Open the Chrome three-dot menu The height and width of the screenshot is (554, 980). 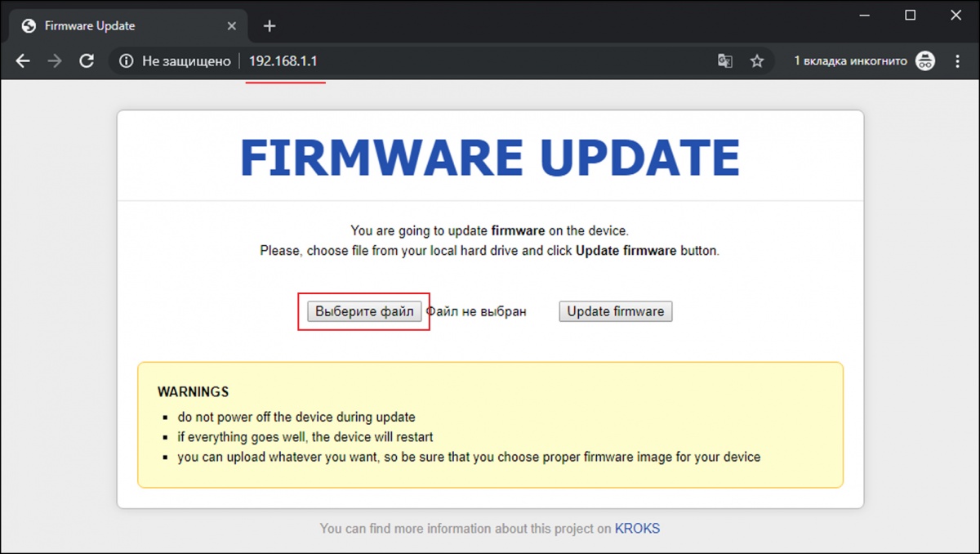pos(958,61)
